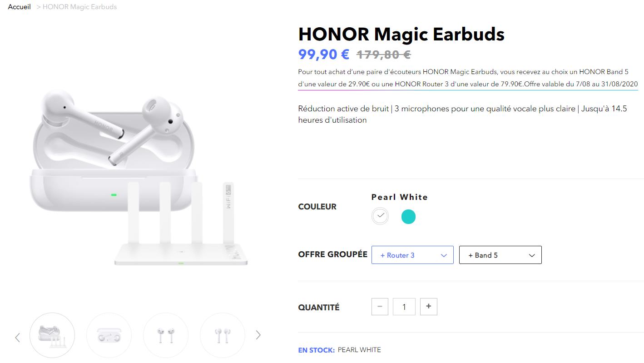644x363 pixels.
Task: Expand Band 5 dropdown chevron
Action: [x=532, y=255]
